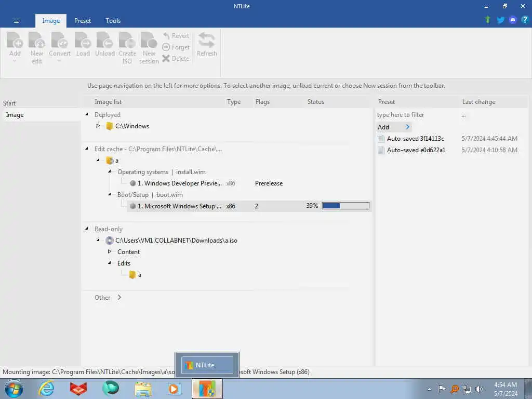Collapse the Edit cache group

[87, 149]
